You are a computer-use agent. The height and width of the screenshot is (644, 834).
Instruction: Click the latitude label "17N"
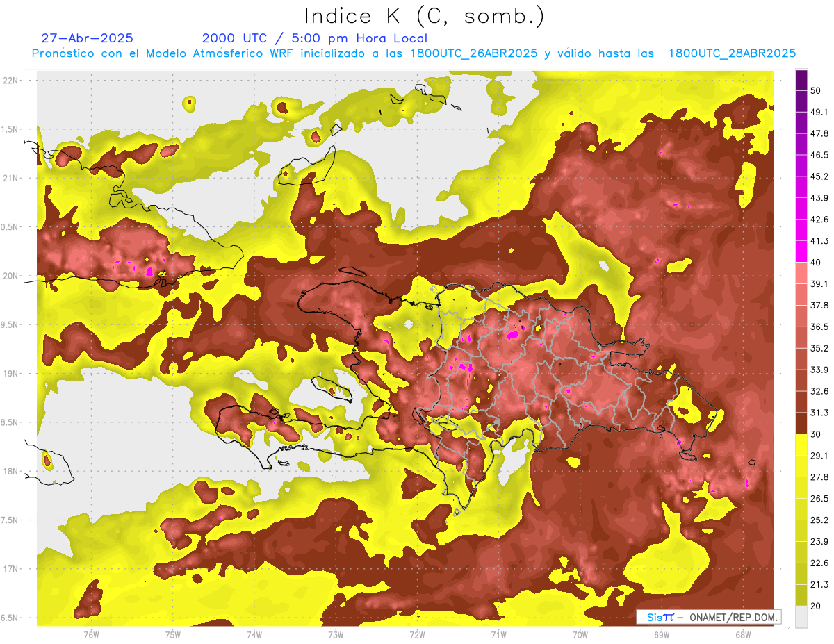point(11,569)
